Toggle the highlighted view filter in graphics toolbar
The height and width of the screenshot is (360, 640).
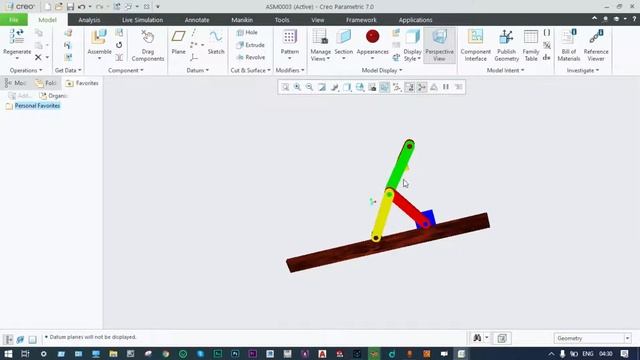(x=384, y=87)
